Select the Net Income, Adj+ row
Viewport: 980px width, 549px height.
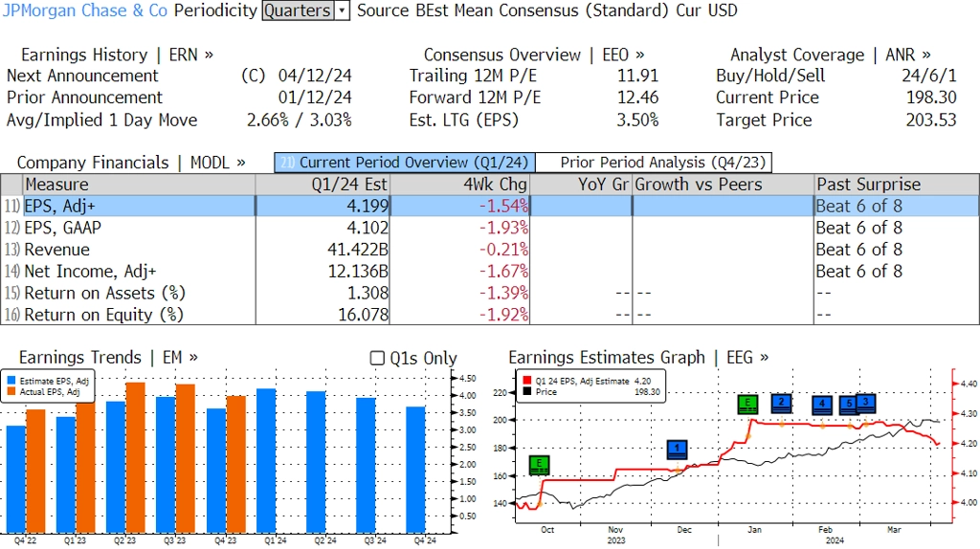click(x=490, y=272)
